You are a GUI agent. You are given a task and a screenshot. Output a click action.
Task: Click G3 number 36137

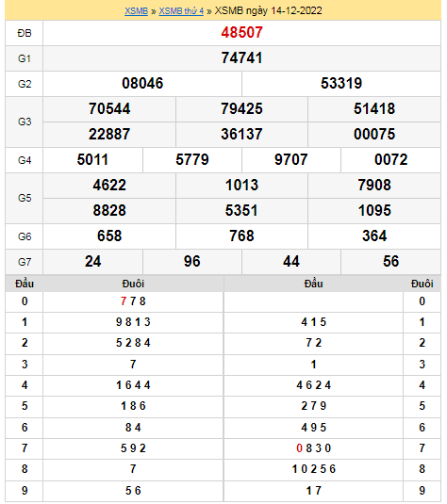point(241,135)
